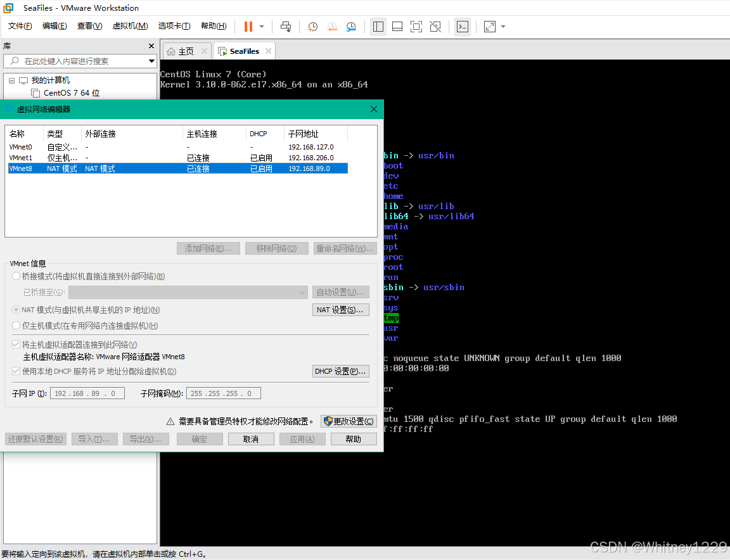Click the 取消 button

pos(251,440)
